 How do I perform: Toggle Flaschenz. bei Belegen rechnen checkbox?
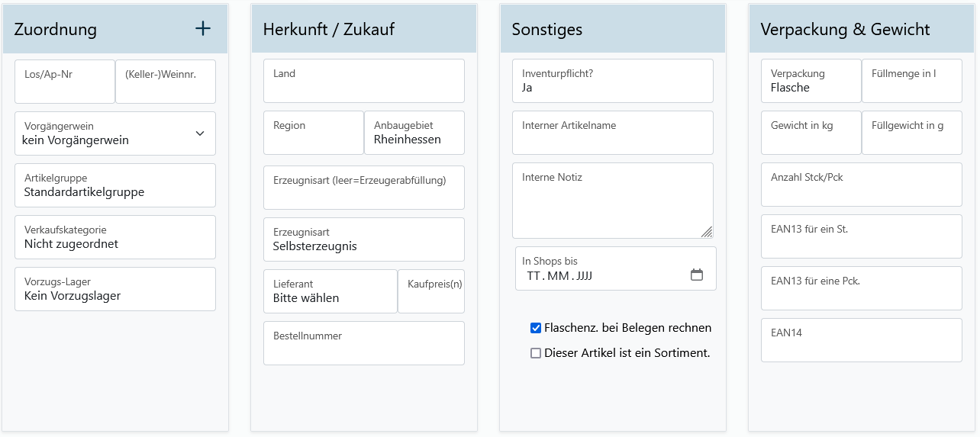click(536, 328)
